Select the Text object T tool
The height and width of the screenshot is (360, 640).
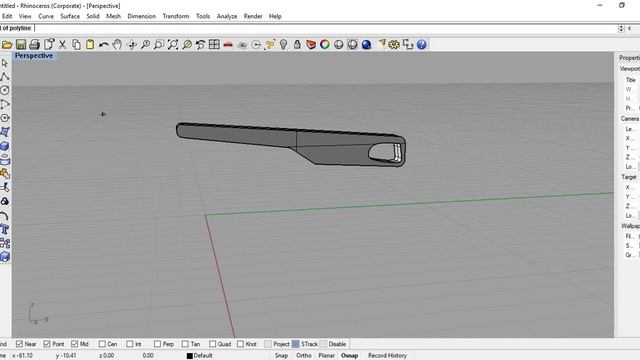click(x=5, y=229)
